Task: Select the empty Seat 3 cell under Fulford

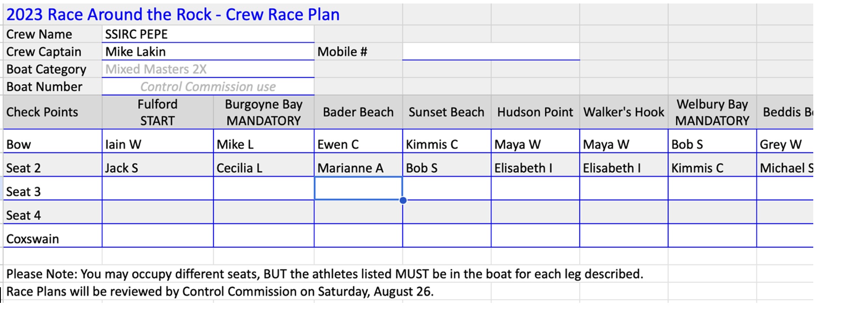Action: pyautogui.click(x=158, y=188)
